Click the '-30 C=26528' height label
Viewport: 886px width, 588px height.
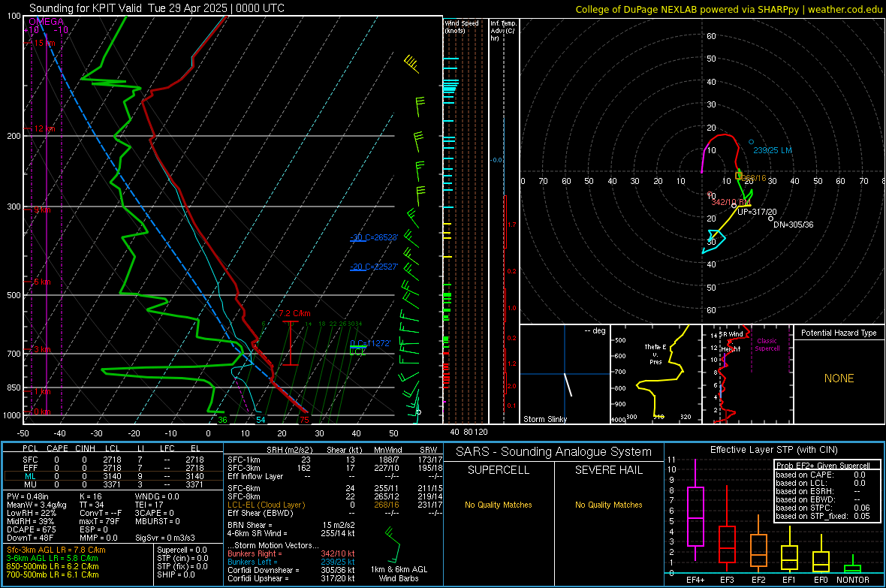coord(374,237)
